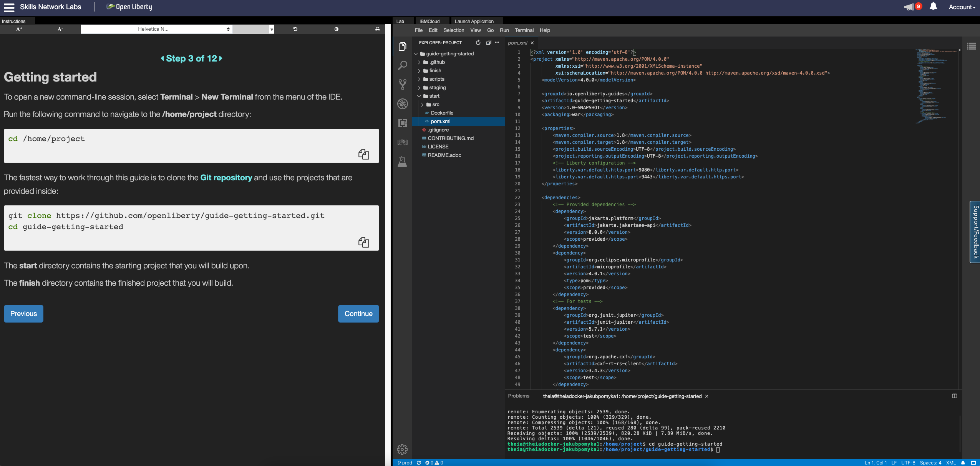Open the Helvetica font dropdown

(156, 29)
